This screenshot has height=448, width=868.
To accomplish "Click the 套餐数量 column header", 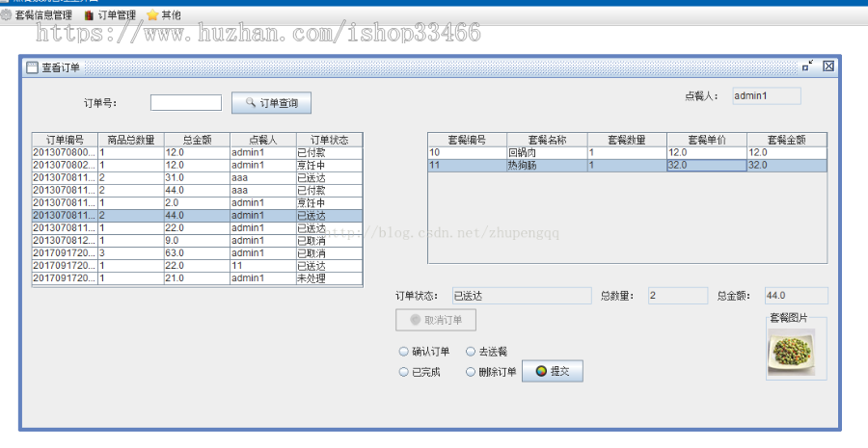I will [x=627, y=140].
